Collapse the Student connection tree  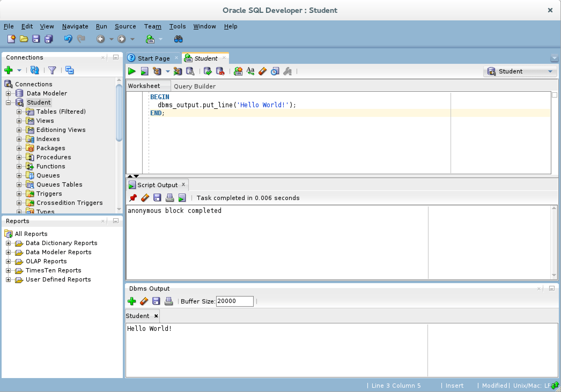coord(8,102)
